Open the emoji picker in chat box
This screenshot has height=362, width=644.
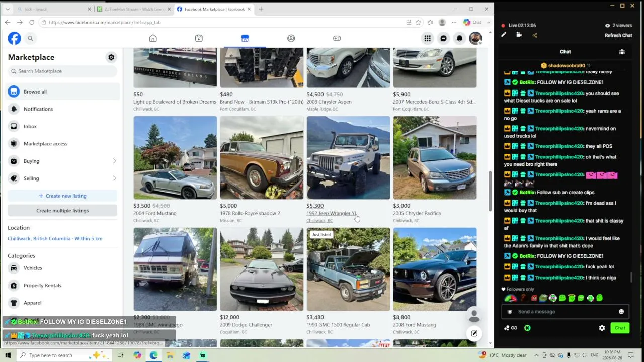click(x=621, y=312)
